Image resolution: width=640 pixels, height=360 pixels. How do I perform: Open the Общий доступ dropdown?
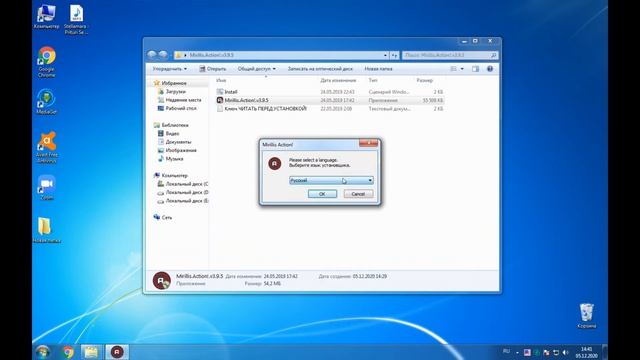[257, 69]
